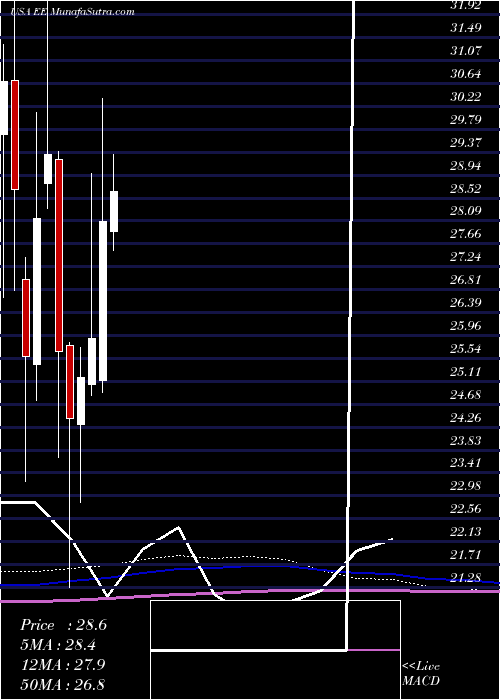This screenshot has width=500, height=700.
Task: Select the 31.07 price axis label
Action: (466, 50)
